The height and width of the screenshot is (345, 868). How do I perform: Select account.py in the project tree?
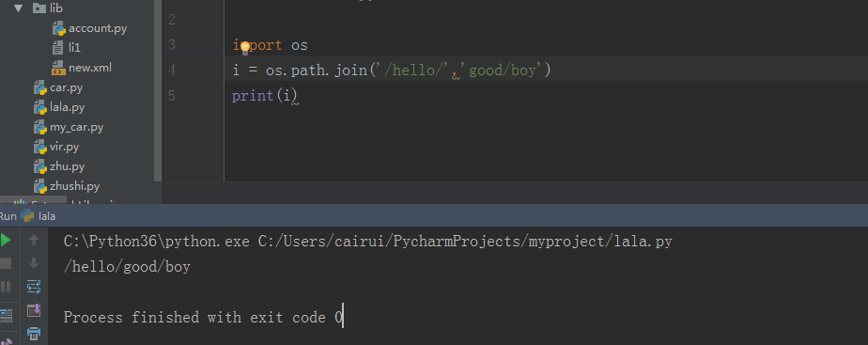(x=98, y=28)
